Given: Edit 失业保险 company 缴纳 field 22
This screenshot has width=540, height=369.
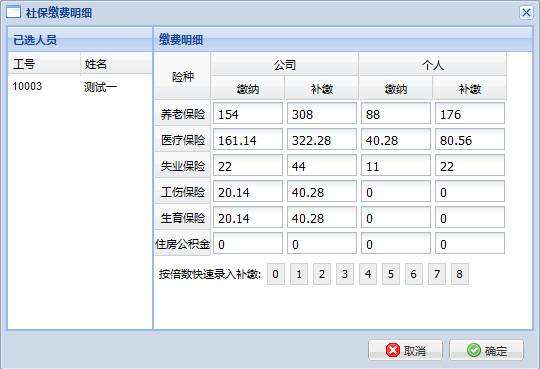Looking at the screenshot, I should [248, 165].
